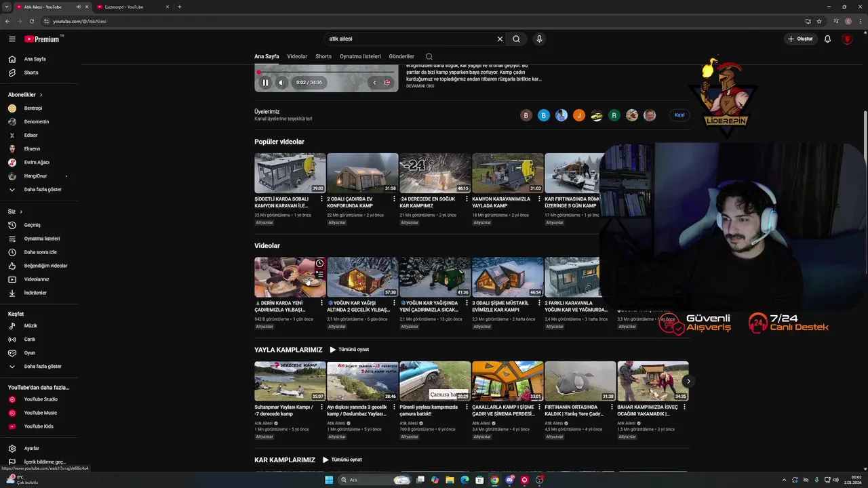868x488 pixels.
Task: Open -24 DERECEDE EN SOĞUK video thumbnail
Action: click(x=435, y=173)
